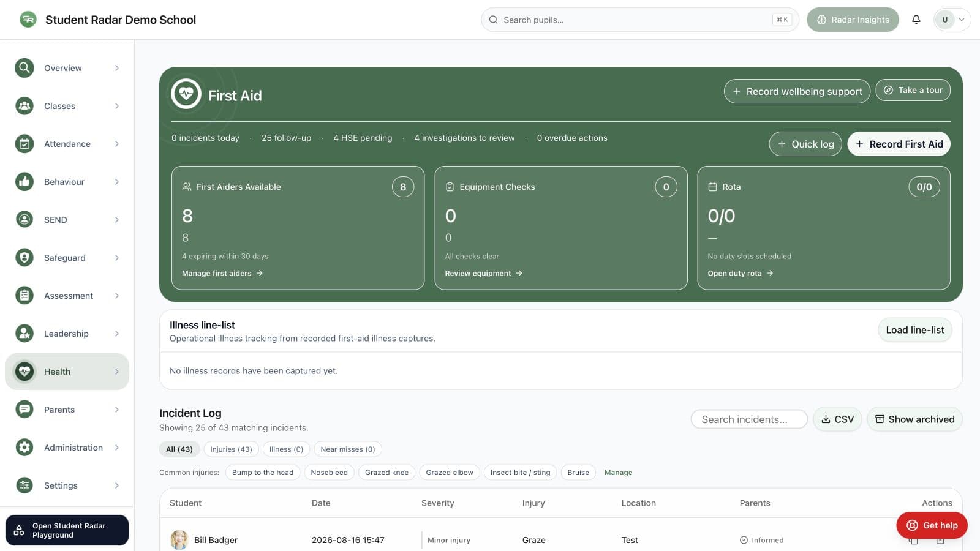The height and width of the screenshot is (551, 980).
Task: Open the Health heart icon
Action: (x=24, y=372)
